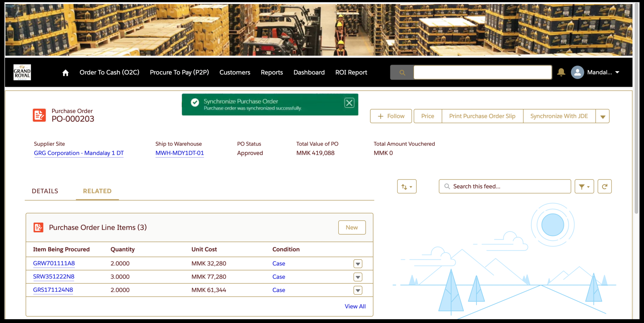Click the Search this feed field
Viewport: 644px width, 323px height.
(505, 187)
